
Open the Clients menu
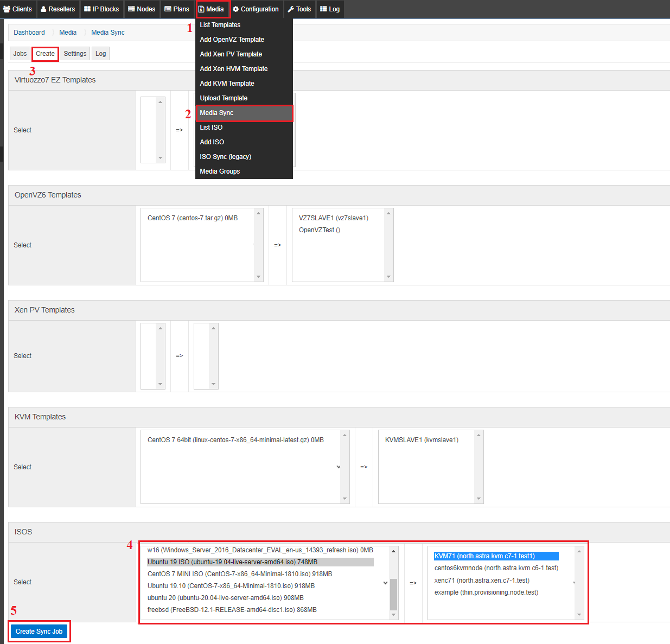[18, 9]
